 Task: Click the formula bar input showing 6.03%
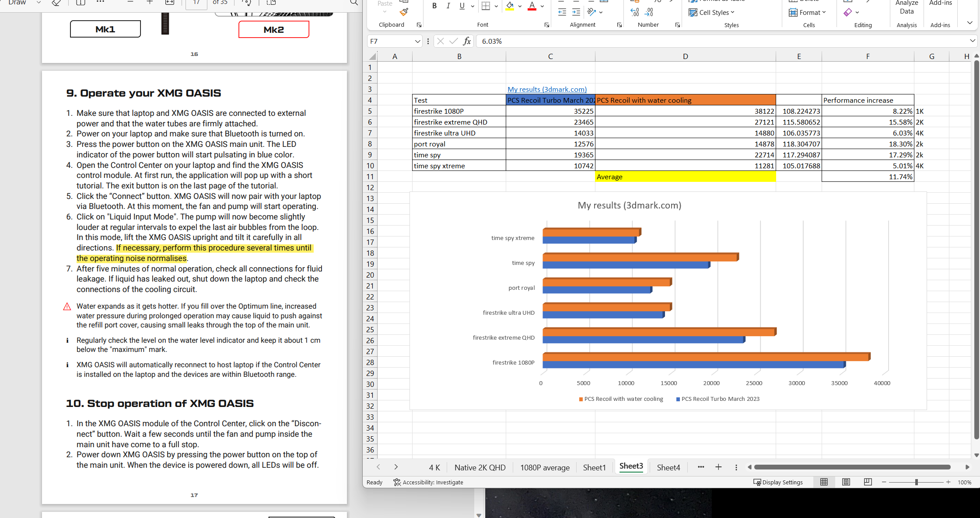click(x=722, y=41)
